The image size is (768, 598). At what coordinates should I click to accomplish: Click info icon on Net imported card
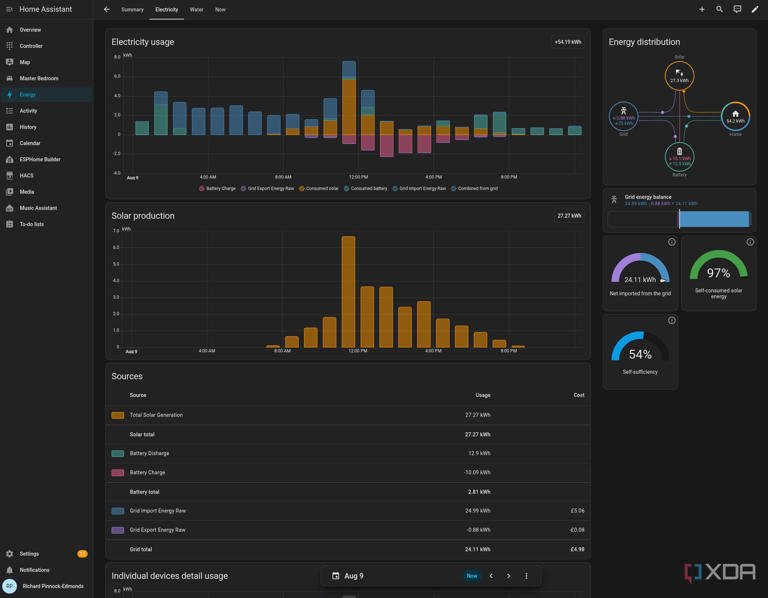pyautogui.click(x=672, y=242)
